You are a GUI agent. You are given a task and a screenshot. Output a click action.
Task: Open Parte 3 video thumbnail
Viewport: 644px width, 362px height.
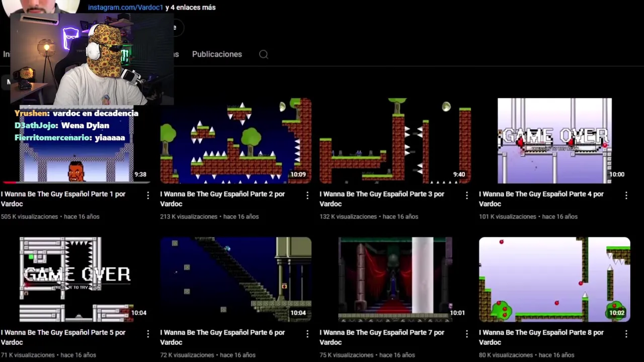tap(395, 141)
